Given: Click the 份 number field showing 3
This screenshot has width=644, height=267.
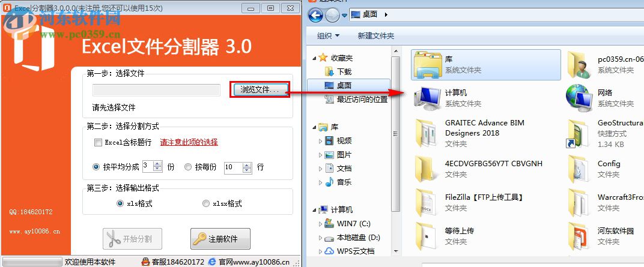Looking at the screenshot, I should pyautogui.click(x=148, y=167).
